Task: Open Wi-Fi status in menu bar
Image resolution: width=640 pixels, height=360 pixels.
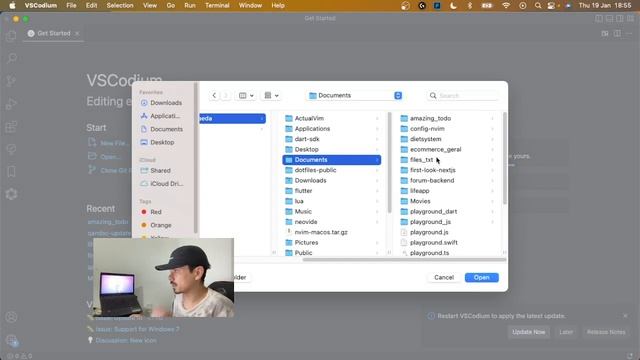Action: [506, 6]
